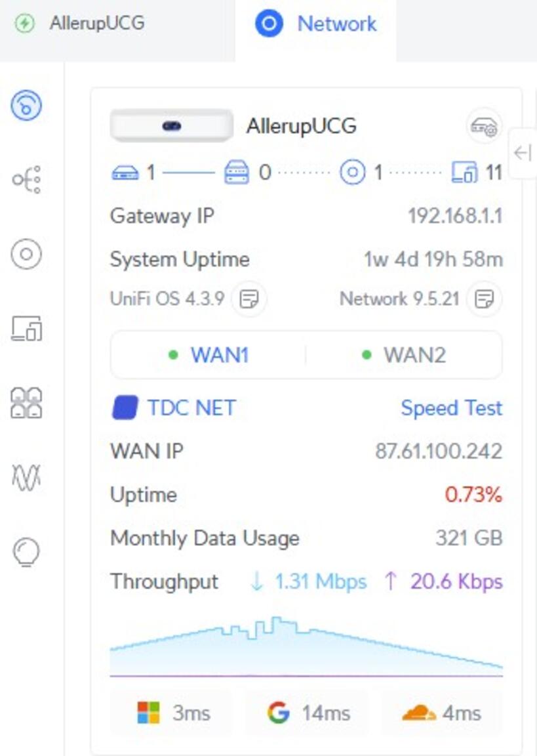
Task: Open the gateway device settings icon
Action: [x=485, y=126]
